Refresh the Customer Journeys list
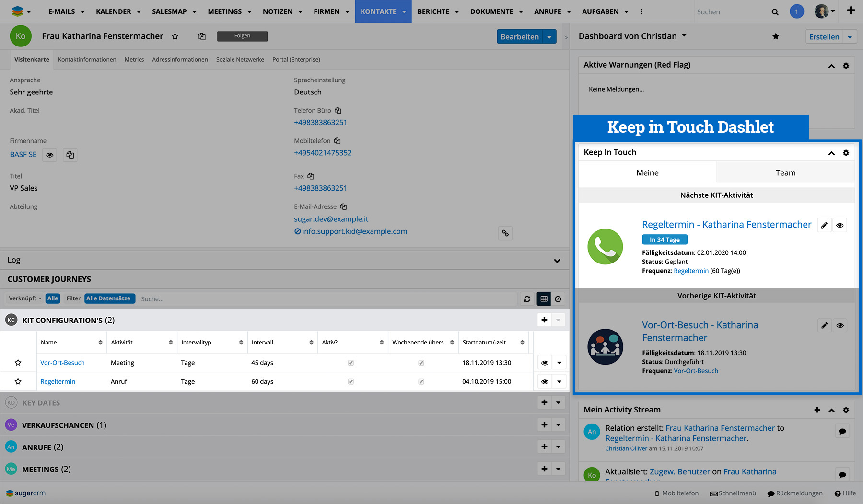 click(527, 299)
